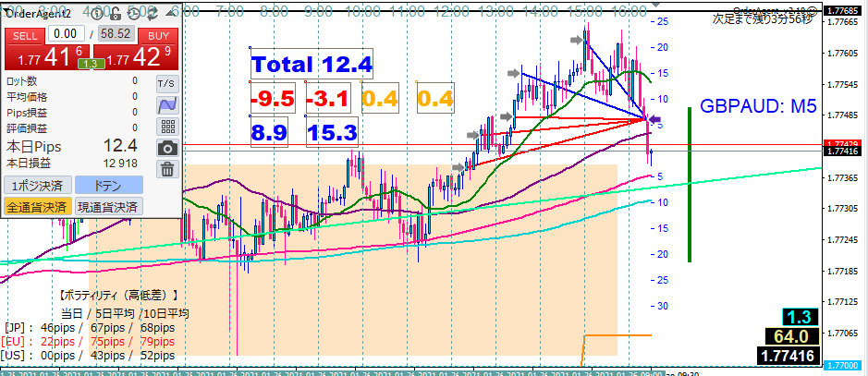
Task: Click the 平均価格 label
Action: (x=25, y=97)
